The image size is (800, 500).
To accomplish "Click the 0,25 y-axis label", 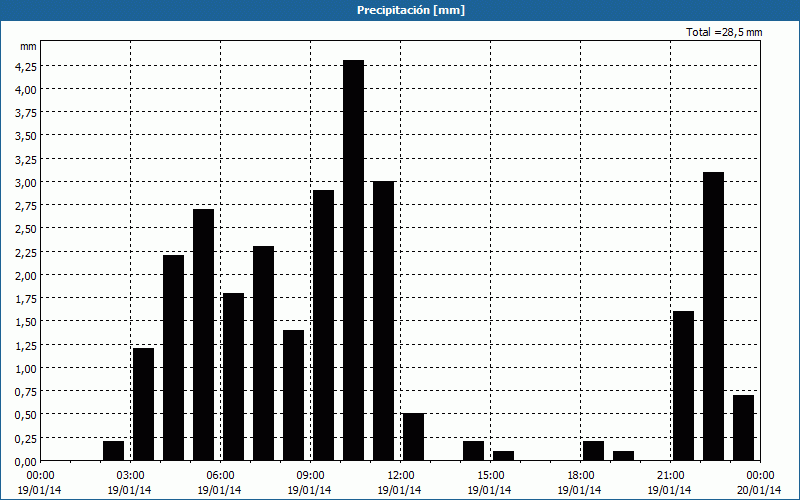I will pyautogui.click(x=26, y=438).
